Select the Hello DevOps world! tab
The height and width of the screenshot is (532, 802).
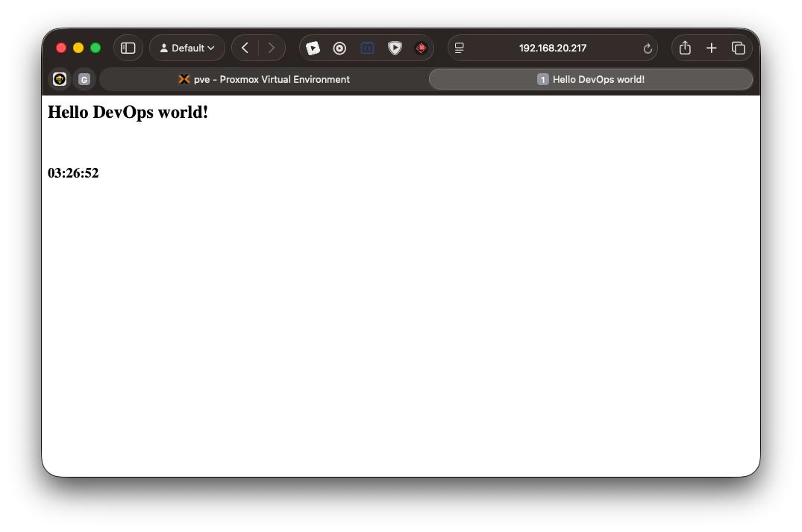591,79
